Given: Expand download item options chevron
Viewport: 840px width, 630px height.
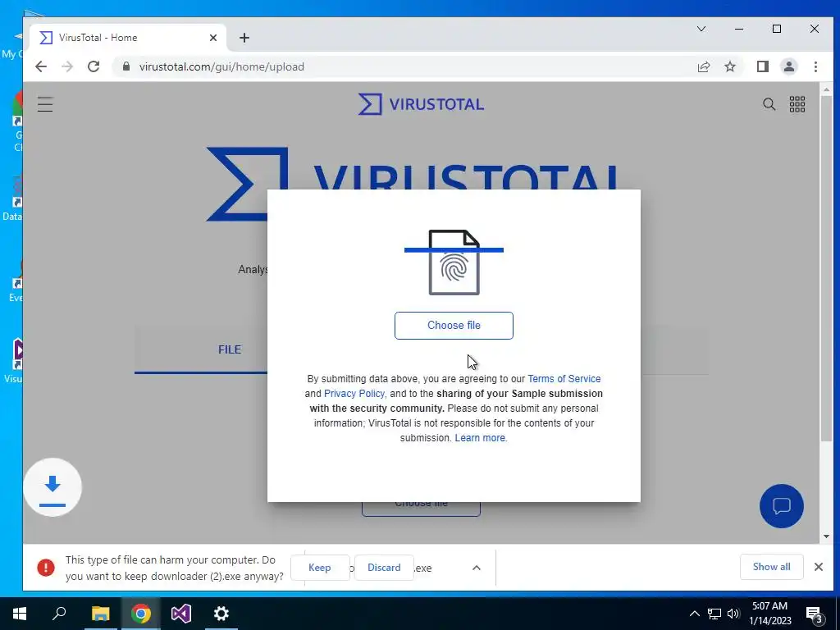Looking at the screenshot, I should pyautogui.click(x=477, y=568).
